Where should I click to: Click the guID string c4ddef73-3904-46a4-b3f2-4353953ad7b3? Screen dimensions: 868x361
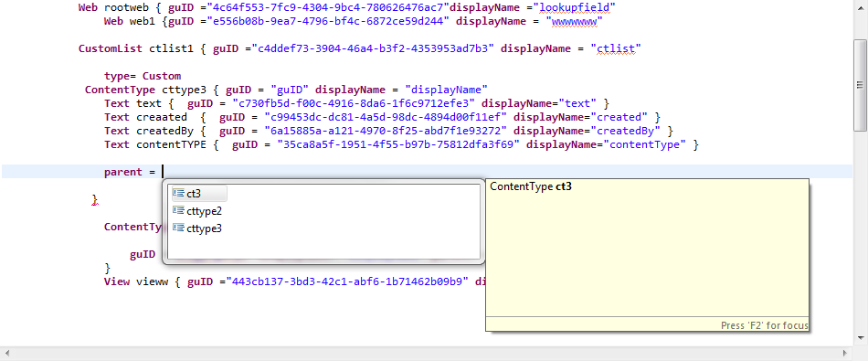[x=373, y=48]
